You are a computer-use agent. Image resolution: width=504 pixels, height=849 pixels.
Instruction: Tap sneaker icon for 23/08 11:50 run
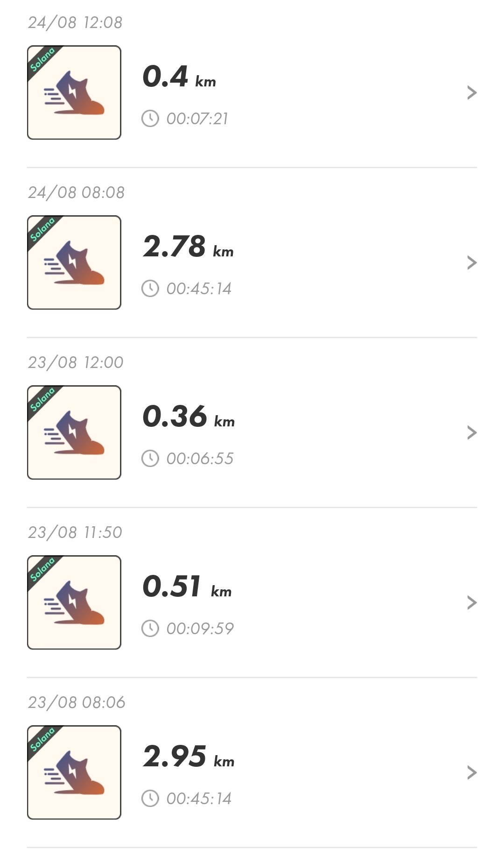tap(74, 602)
